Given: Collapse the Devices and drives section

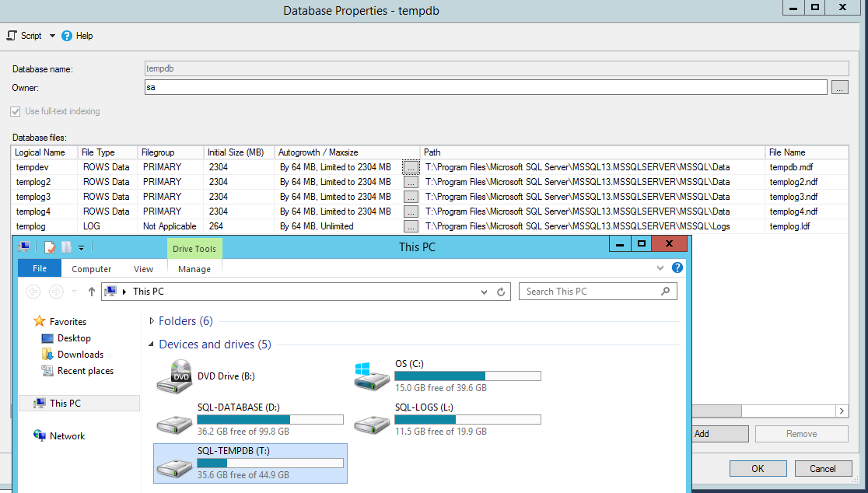Looking at the screenshot, I should (x=152, y=344).
